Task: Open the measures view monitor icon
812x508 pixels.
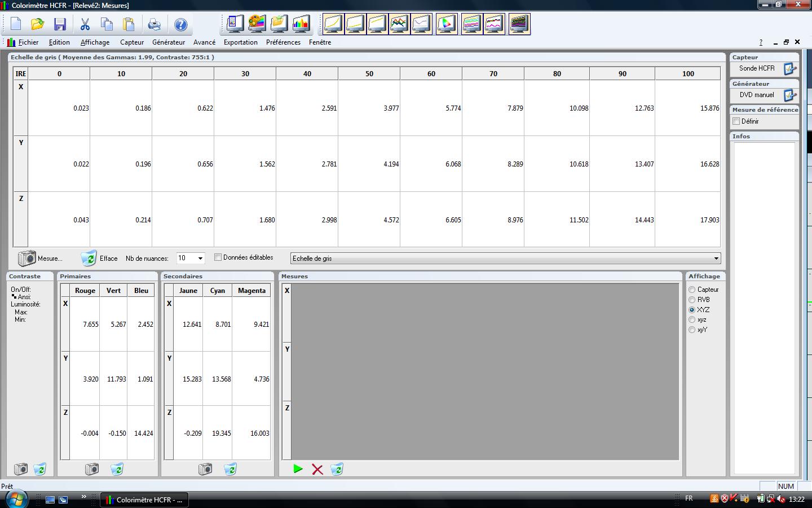Action: click(235, 24)
